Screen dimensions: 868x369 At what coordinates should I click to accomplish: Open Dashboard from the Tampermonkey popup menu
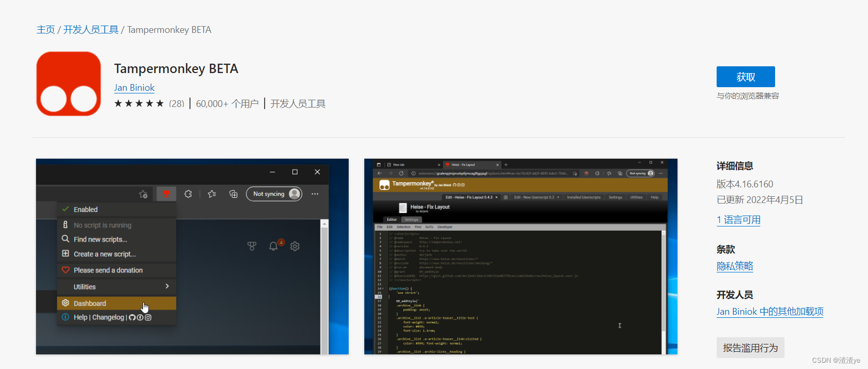[116, 303]
